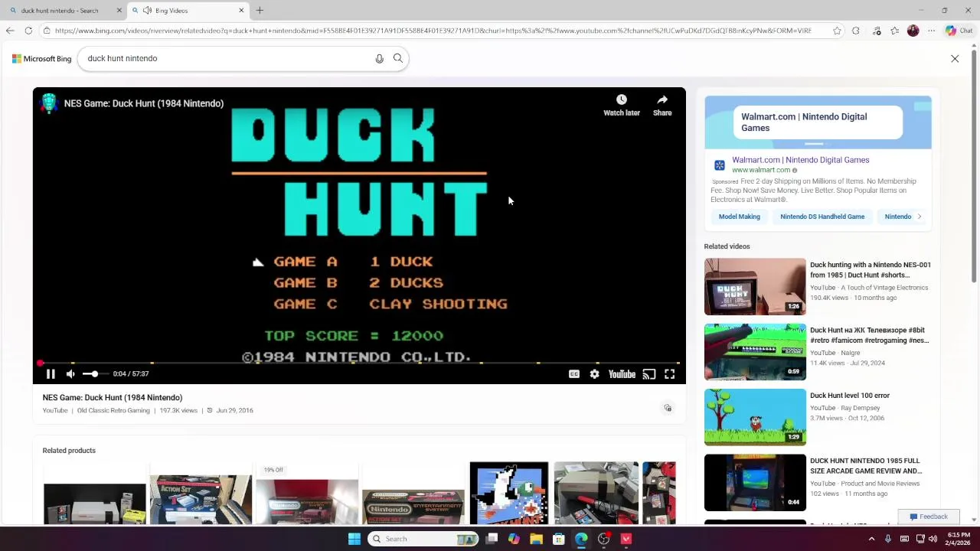Image resolution: width=980 pixels, height=551 pixels.
Task: Open the Windows Start menu
Action: [x=354, y=539]
